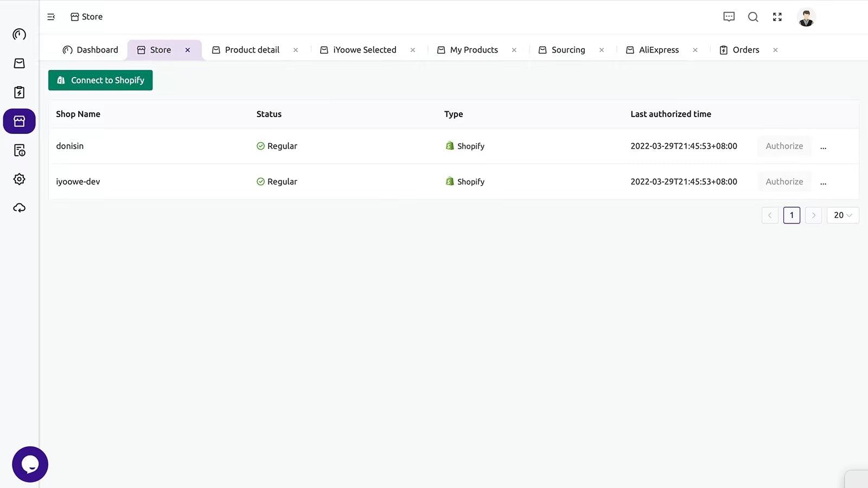868x488 pixels.
Task: Open the messages icon in header
Action: (729, 17)
